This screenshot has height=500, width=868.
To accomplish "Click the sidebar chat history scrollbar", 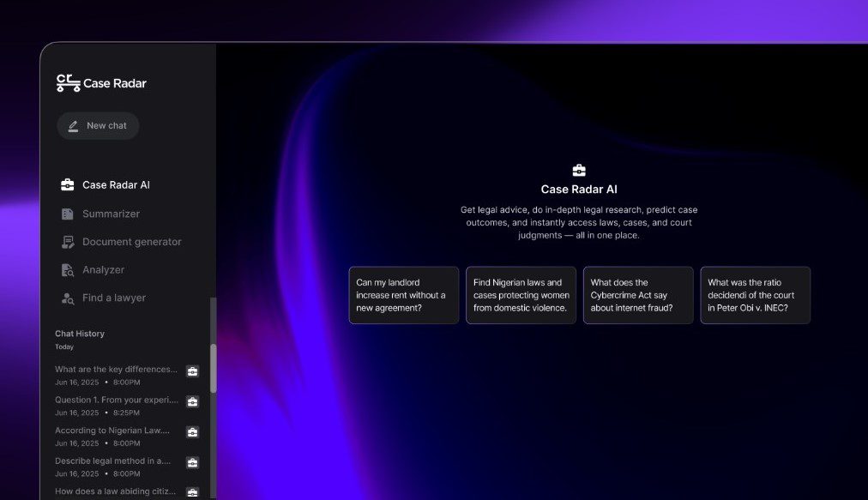I will pos(214,369).
